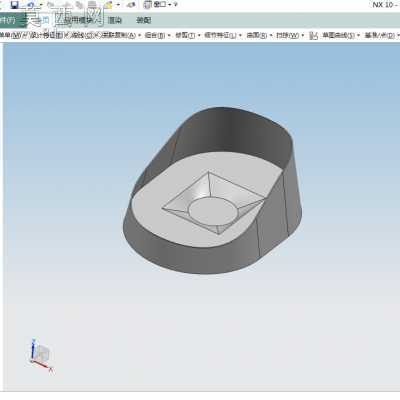Click the Undo arrow icon
The height and width of the screenshot is (400, 400).
31,5
